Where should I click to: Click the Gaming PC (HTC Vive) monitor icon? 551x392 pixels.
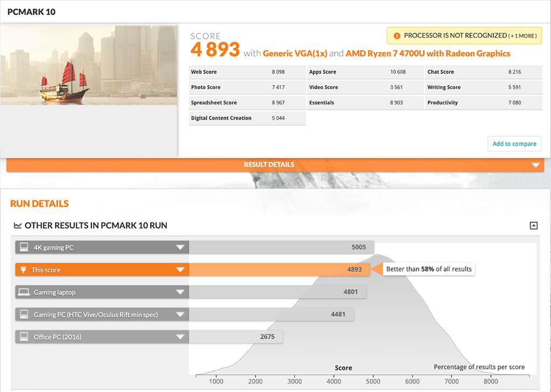coord(24,315)
